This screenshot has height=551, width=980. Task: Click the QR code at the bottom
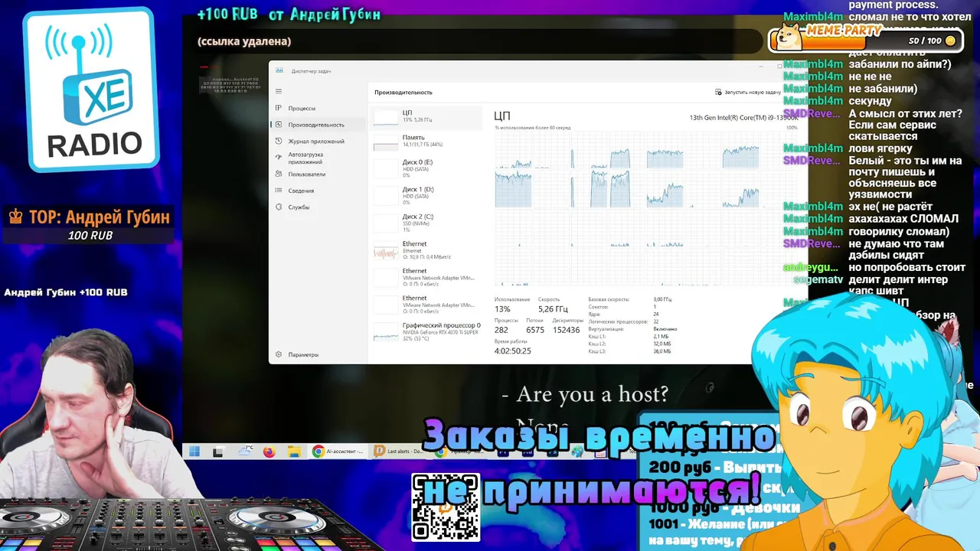446,507
